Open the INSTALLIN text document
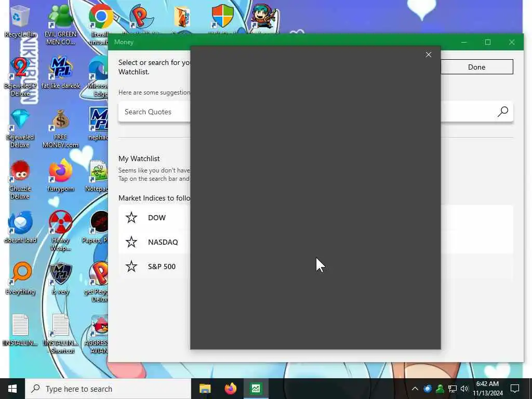532x399 pixels. click(x=20, y=330)
